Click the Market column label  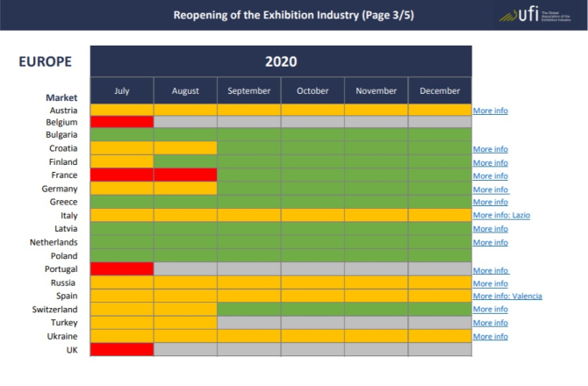pyautogui.click(x=61, y=97)
